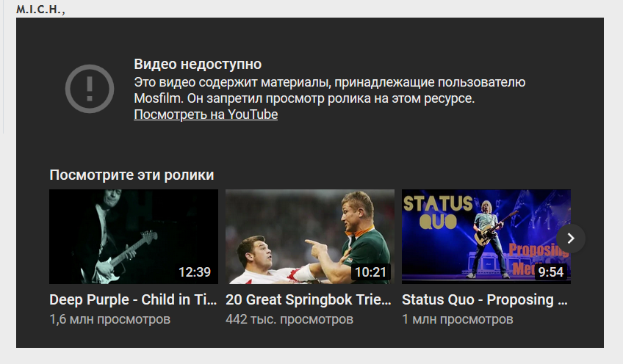Click the exclamation mark error icon
The image size is (623, 364).
click(x=90, y=89)
